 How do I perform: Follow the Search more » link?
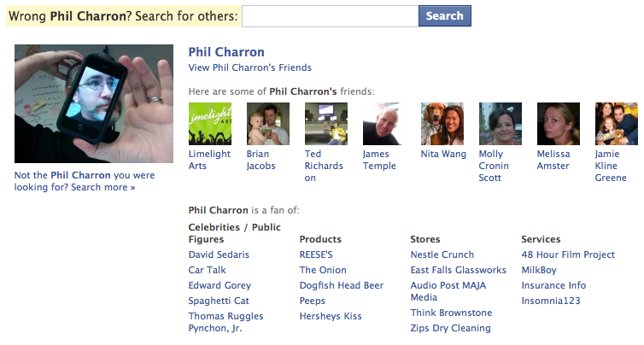pyautogui.click(x=103, y=187)
